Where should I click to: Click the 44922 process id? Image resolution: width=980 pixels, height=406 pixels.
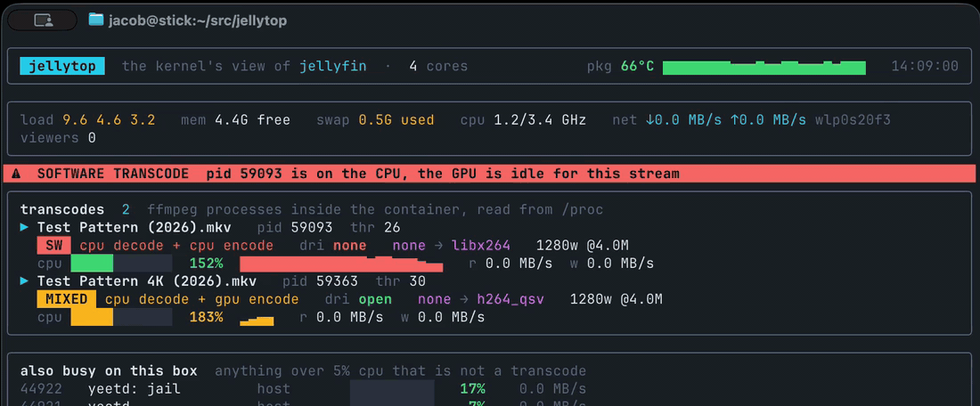coord(41,389)
